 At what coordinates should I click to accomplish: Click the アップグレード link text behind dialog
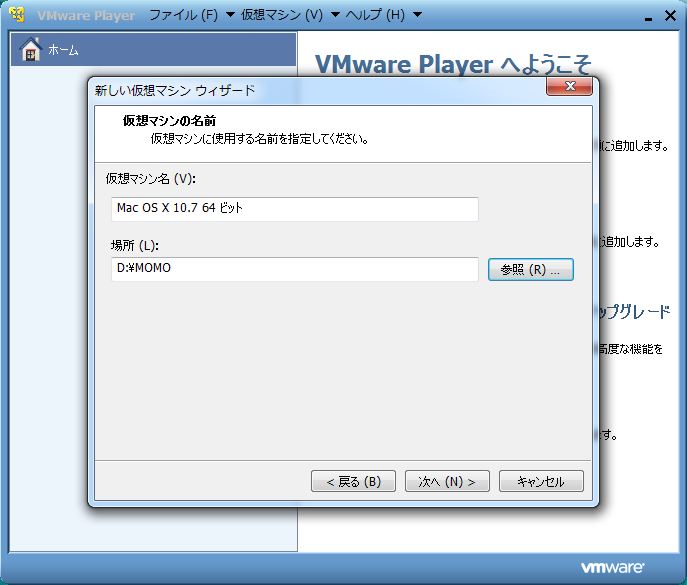pyautogui.click(x=634, y=312)
